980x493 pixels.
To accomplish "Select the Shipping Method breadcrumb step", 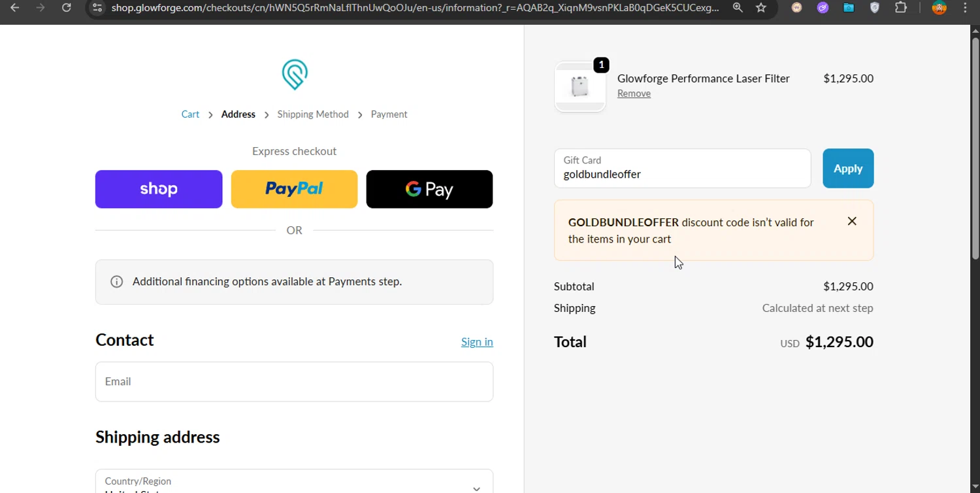I will coord(313,114).
